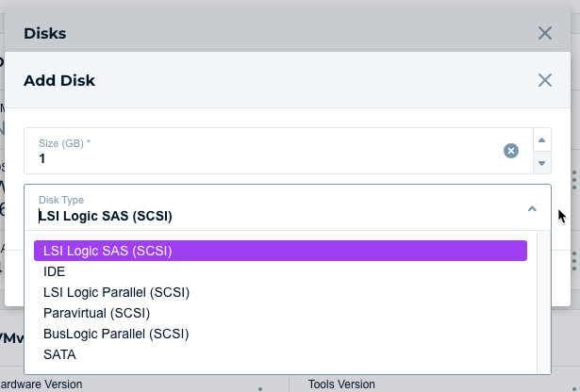The image size is (580, 392).
Task: Pick Paravirtual (SCSI) disk type
Action: (x=97, y=313)
